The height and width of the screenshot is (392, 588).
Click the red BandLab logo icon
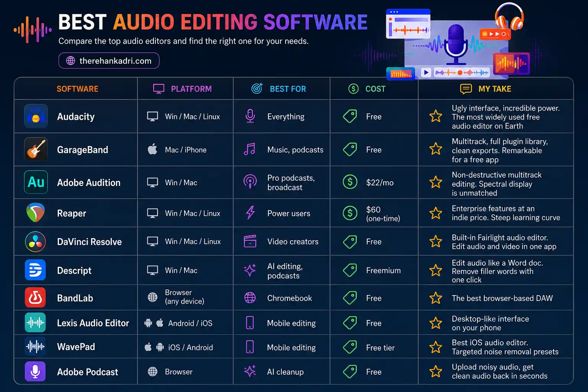[35, 298]
